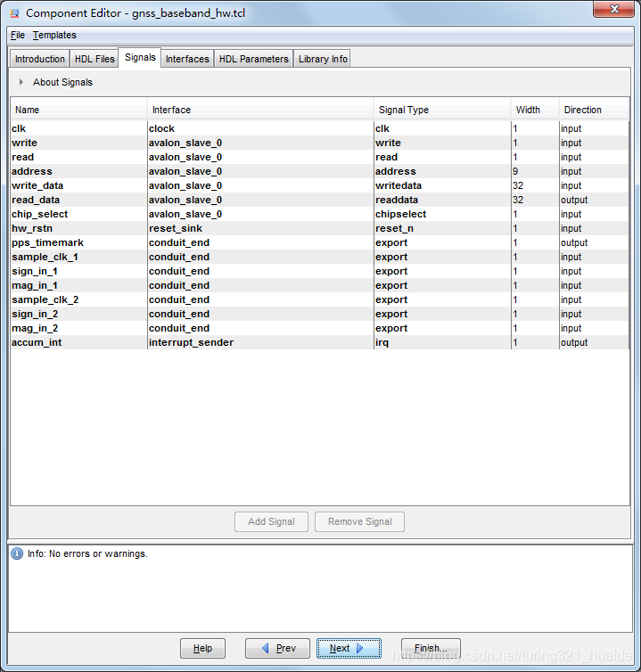The height and width of the screenshot is (672, 641).
Task: Switch to the Introduction tab
Action: [x=40, y=59]
